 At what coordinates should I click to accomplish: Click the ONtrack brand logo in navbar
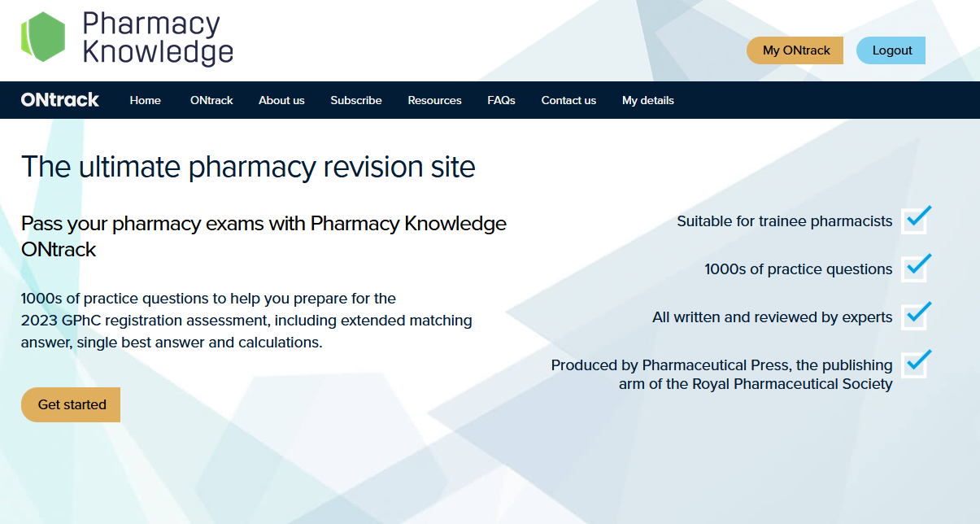tap(60, 100)
